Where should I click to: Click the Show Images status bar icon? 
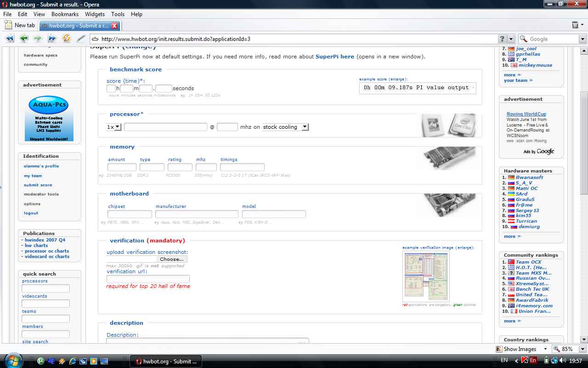pos(499,349)
